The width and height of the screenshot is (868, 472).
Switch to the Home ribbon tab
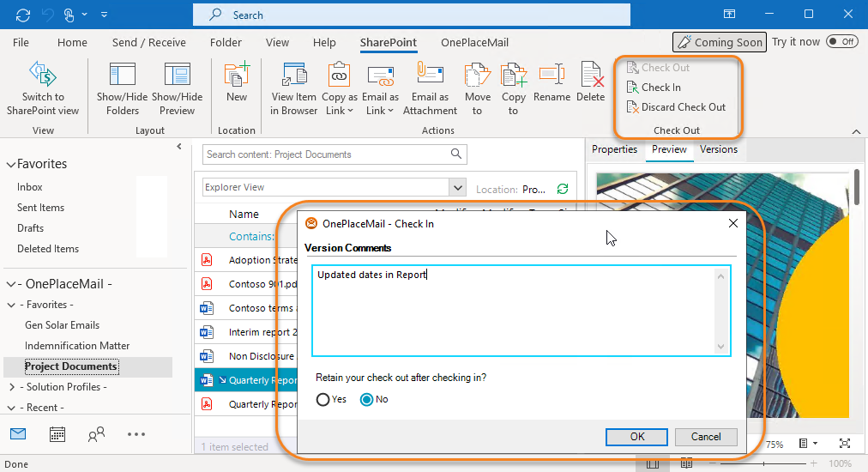[72, 42]
